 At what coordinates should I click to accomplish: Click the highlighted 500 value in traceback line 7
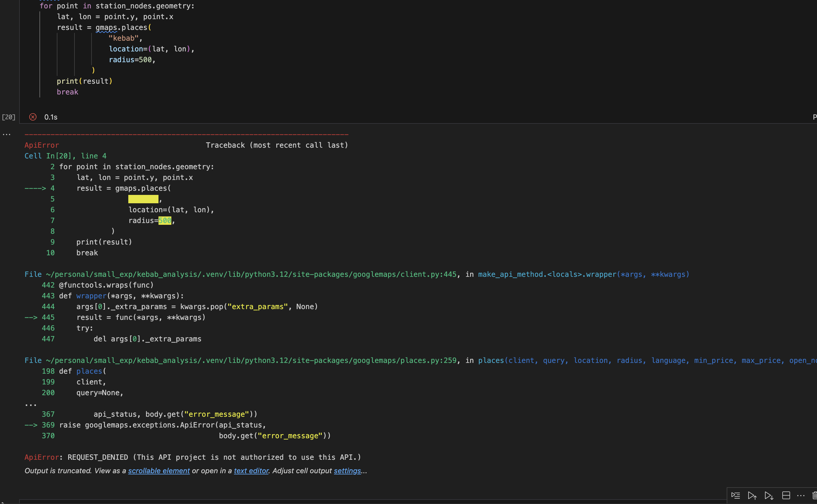coord(165,221)
